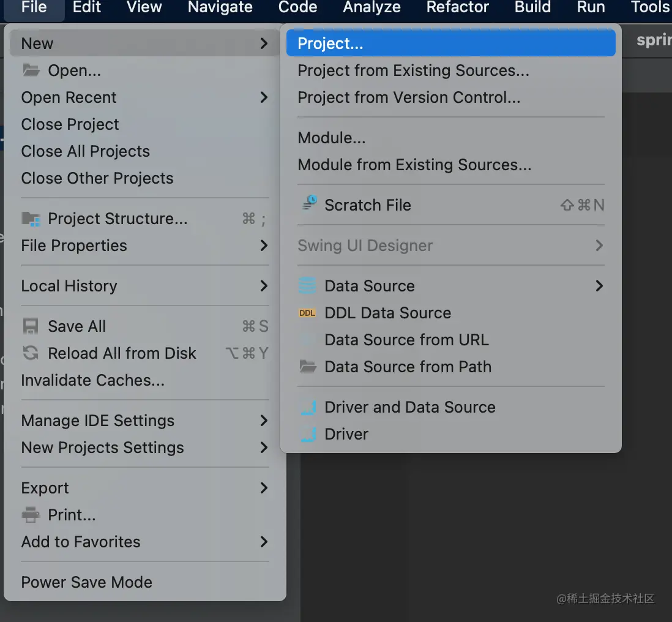Create a new Module
672x622 pixels.
point(331,138)
